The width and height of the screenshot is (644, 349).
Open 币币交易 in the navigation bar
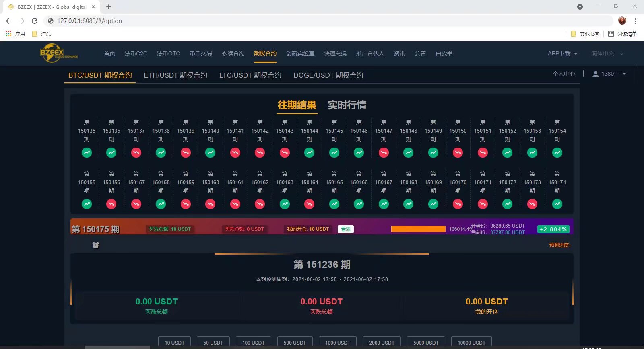point(201,53)
